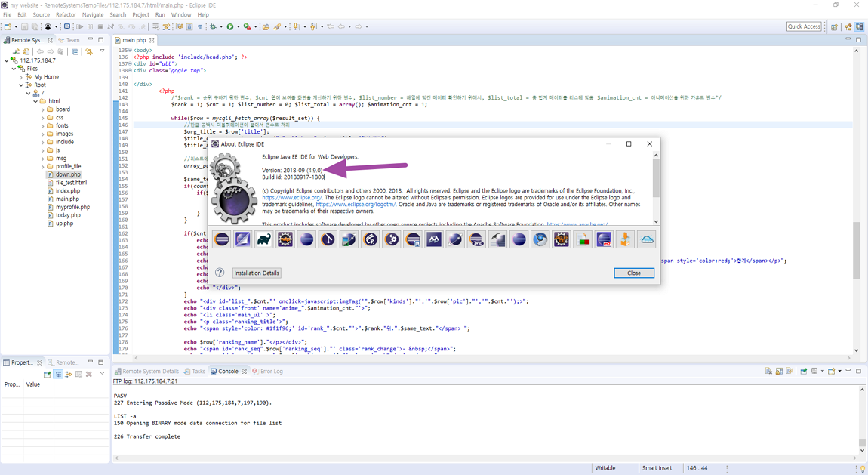Screen dimensions: 868x475
Task: Click the Installation Details button
Action: pyautogui.click(x=257, y=273)
